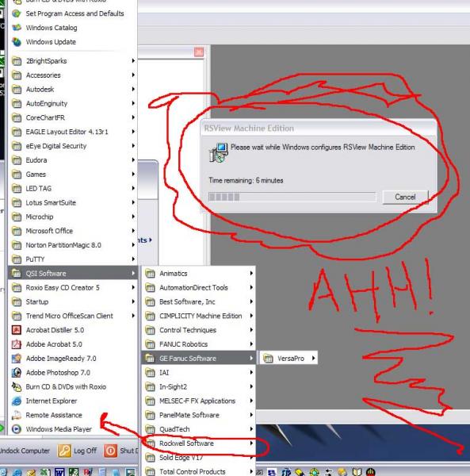The height and width of the screenshot is (476, 470).
Task: Open Lotus SmartSuite program group
Action: point(73,202)
